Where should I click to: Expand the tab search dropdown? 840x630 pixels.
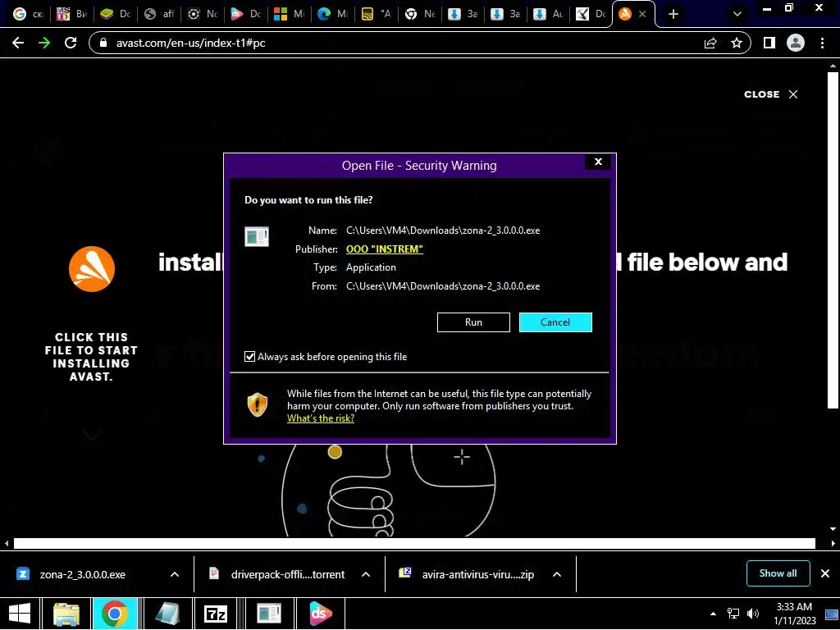click(x=737, y=14)
